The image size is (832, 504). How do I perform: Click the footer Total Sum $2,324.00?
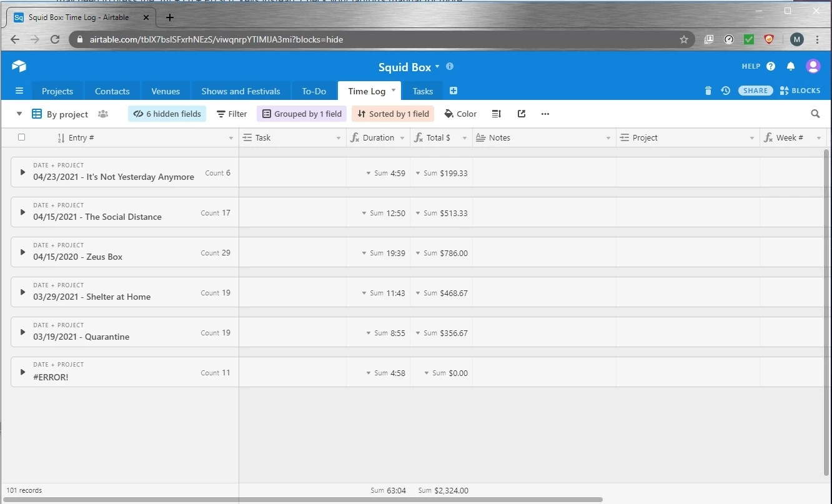point(443,491)
